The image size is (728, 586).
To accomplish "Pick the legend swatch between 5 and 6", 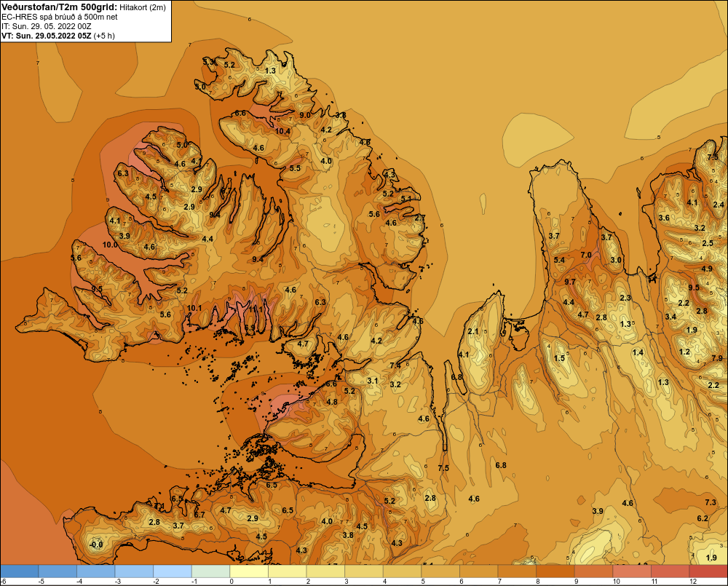I will 440,571.
